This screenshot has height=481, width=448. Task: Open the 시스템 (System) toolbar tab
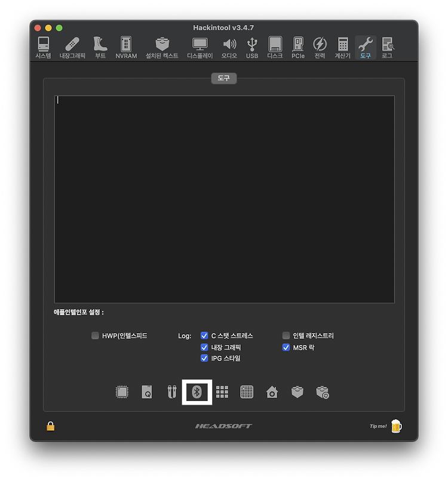(x=43, y=48)
